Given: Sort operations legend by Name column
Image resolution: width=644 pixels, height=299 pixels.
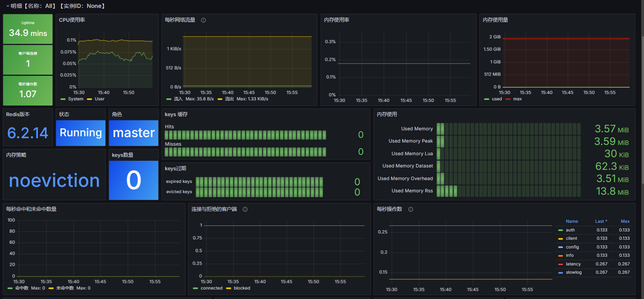Looking at the screenshot, I should coord(572,222).
